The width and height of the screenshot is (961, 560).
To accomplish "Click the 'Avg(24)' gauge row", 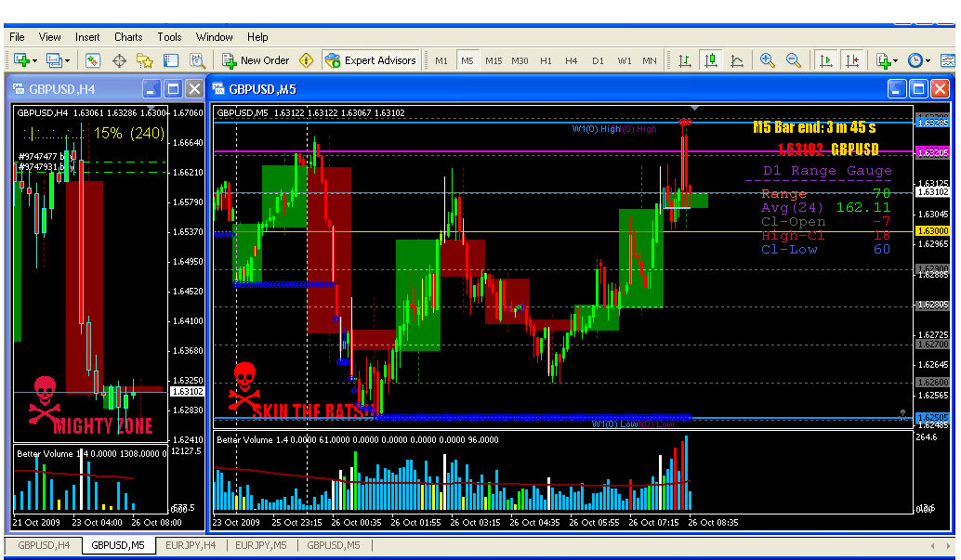I will [825, 208].
